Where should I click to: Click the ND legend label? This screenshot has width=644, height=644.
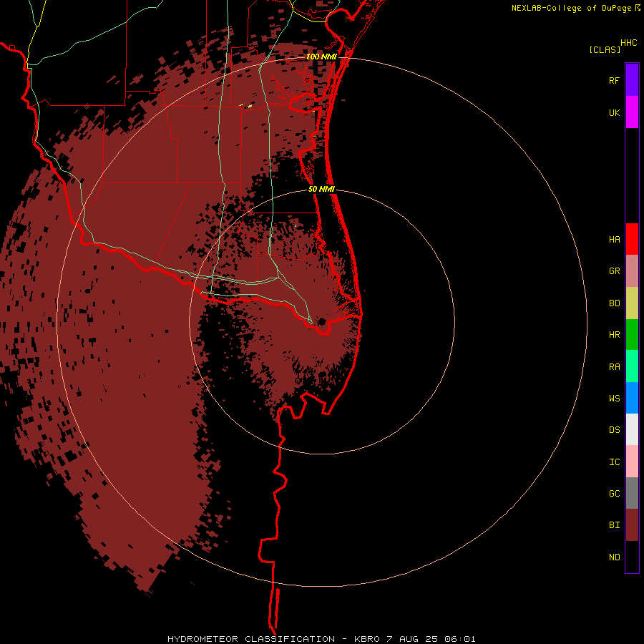pos(614,557)
